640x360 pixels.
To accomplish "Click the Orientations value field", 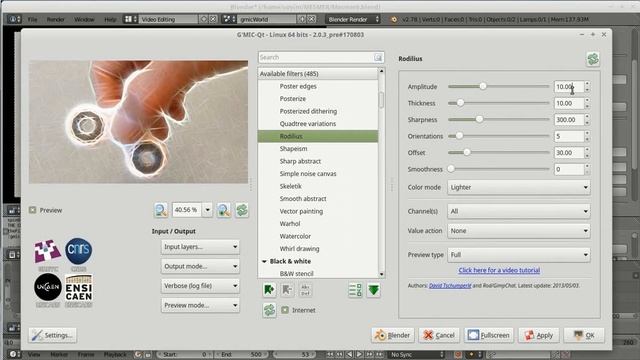I will point(569,136).
